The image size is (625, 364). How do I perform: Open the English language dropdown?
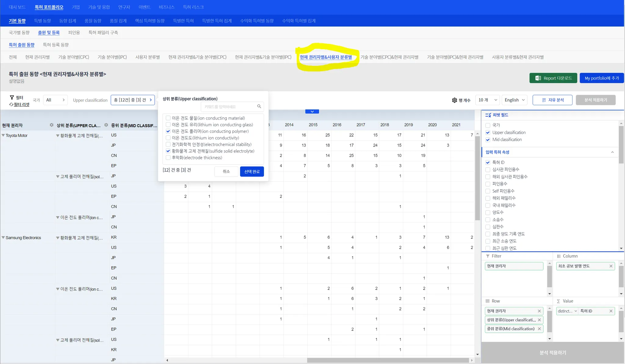pyautogui.click(x=515, y=100)
